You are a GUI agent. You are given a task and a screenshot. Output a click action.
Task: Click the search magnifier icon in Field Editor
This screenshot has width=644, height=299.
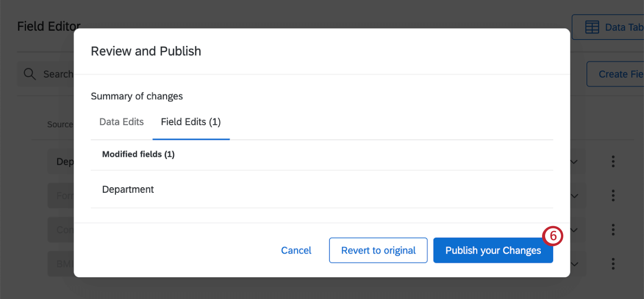30,74
